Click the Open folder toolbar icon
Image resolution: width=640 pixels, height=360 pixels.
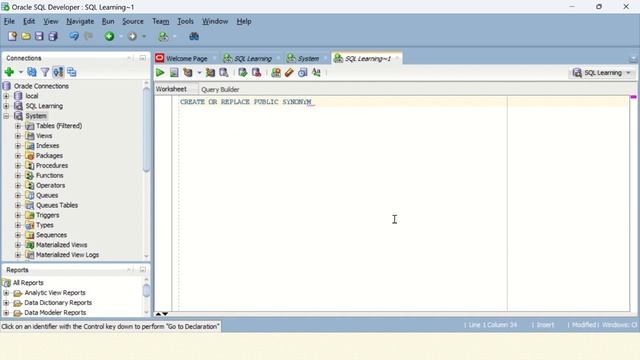(x=26, y=36)
